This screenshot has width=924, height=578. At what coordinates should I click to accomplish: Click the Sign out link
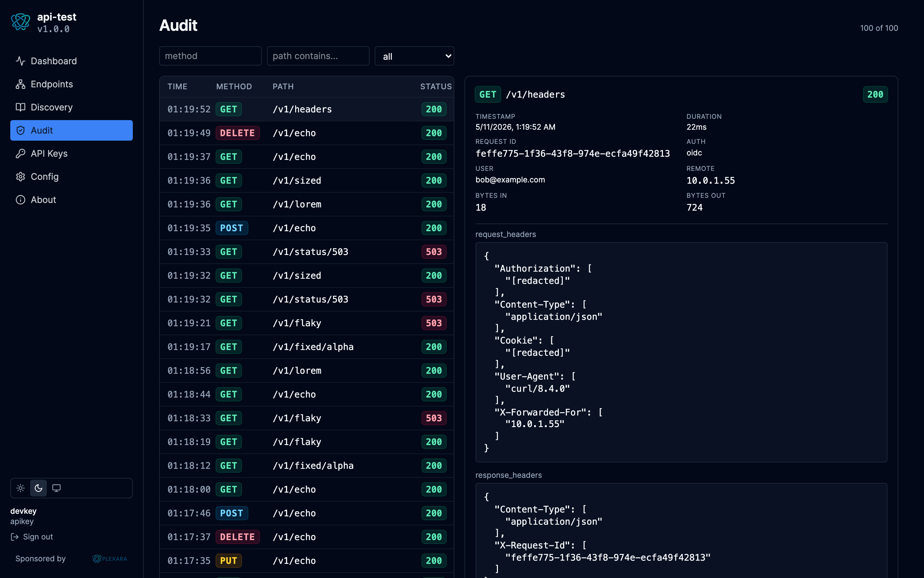coord(32,537)
